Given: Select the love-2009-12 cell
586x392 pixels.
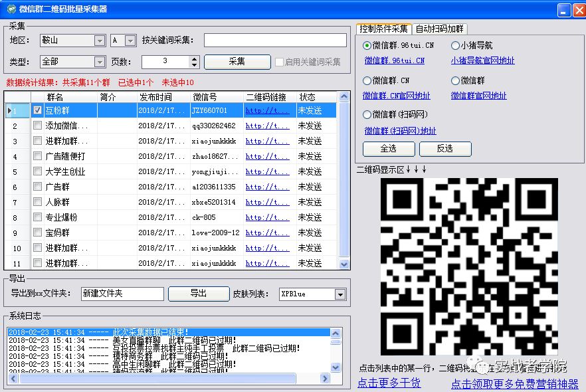Looking at the screenshot, I should [x=217, y=233].
